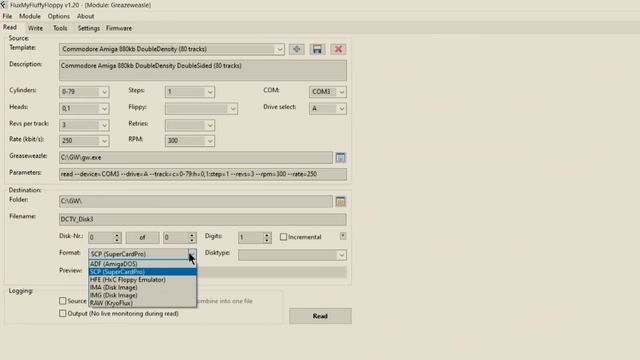Open the Flippy dropdown

(x=233, y=109)
